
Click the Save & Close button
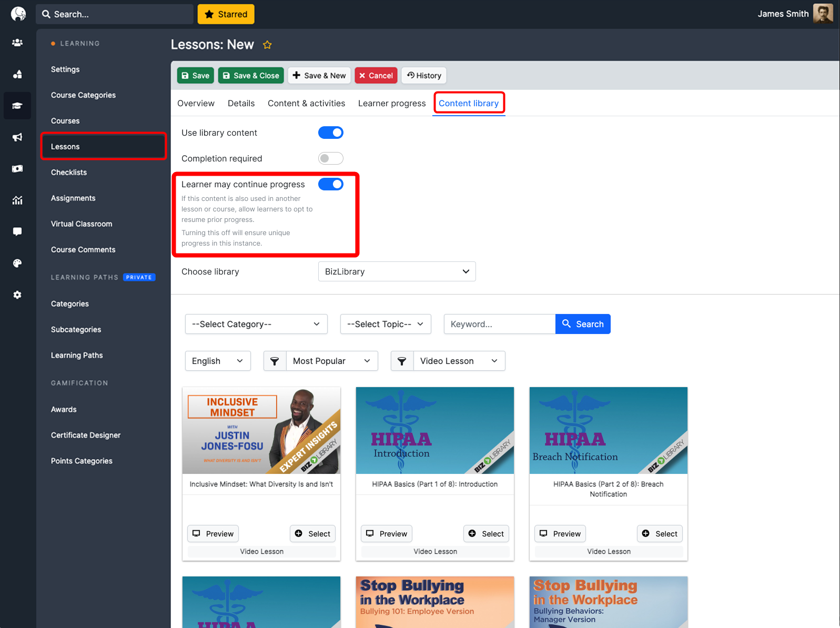click(x=251, y=75)
